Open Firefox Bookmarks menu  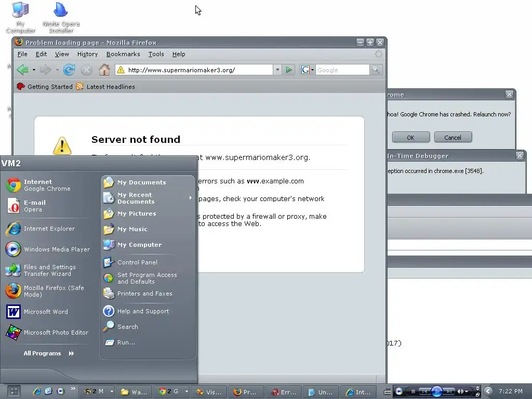pyautogui.click(x=123, y=54)
